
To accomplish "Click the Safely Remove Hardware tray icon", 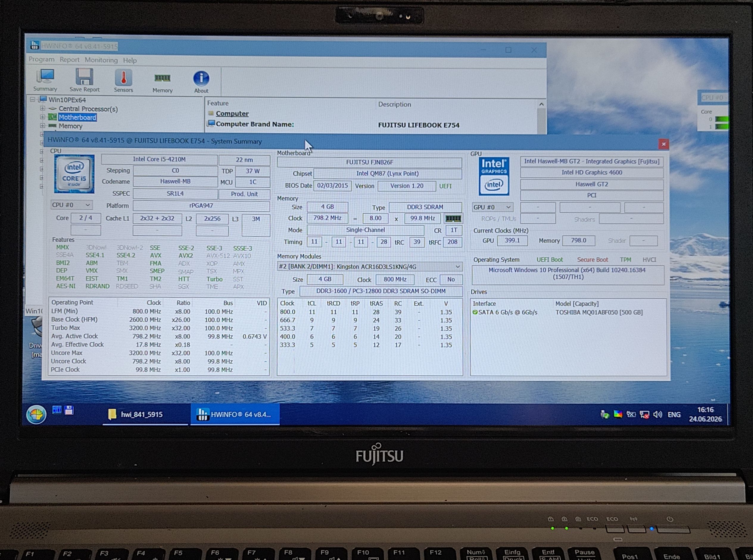I will click(604, 415).
